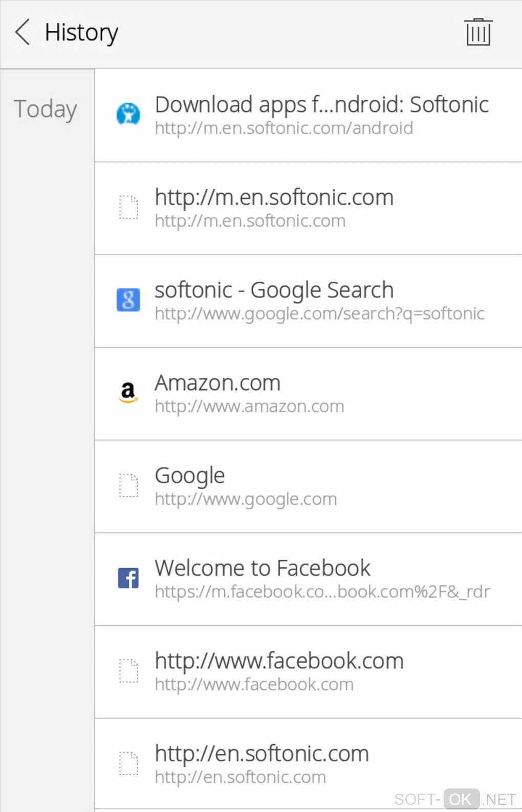Tap the blue Google search favicon
The width and height of the screenshot is (522, 812).
point(128,300)
